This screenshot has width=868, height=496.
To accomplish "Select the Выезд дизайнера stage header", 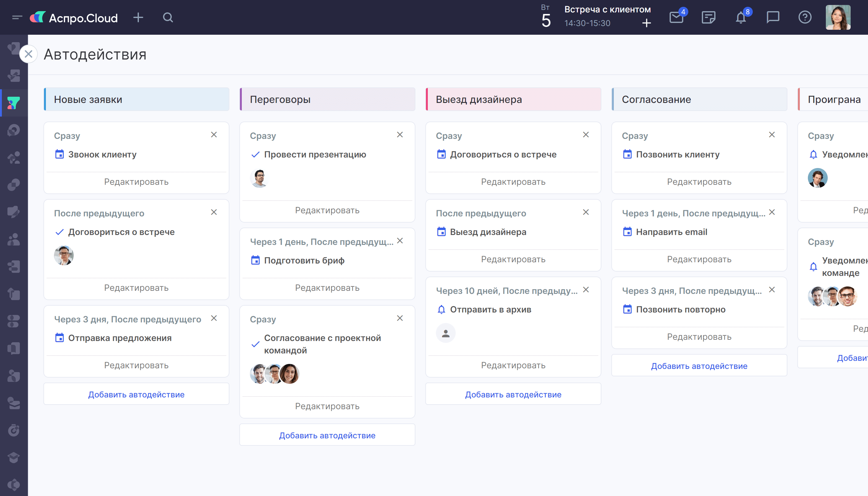I will click(513, 99).
